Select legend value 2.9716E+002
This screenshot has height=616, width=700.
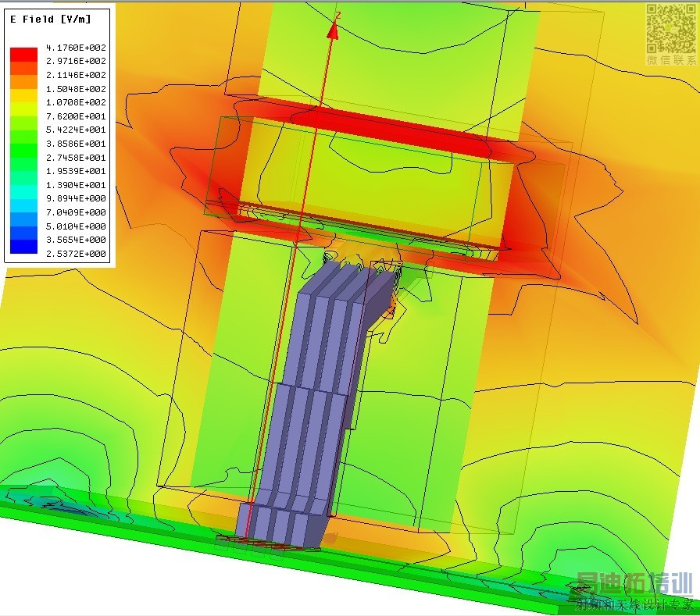(x=76, y=61)
